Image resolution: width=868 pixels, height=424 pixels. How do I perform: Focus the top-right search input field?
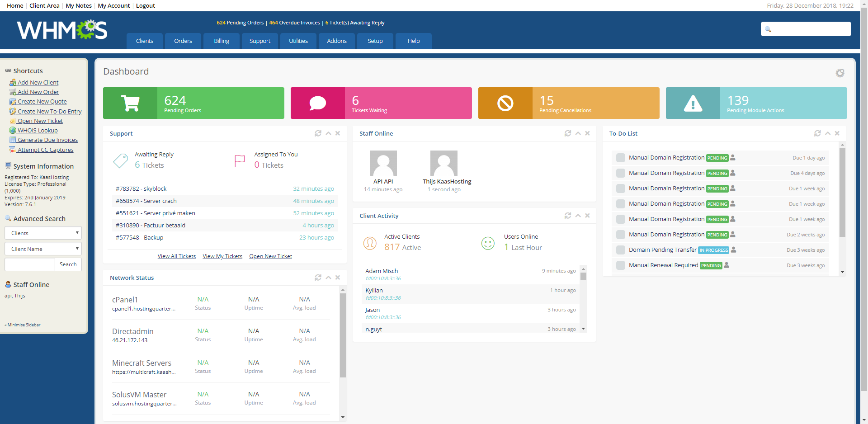pyautogui.click(x=810, y=29)
